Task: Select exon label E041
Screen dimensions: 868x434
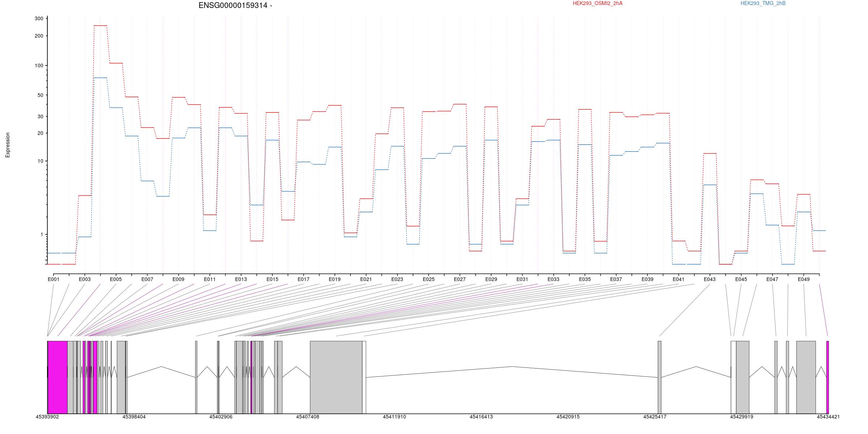Action: [678, 279]
